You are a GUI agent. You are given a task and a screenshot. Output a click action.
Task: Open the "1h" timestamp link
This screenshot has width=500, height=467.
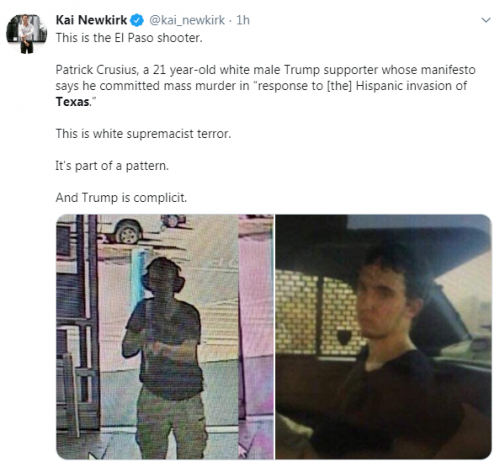tap(243, 20)
